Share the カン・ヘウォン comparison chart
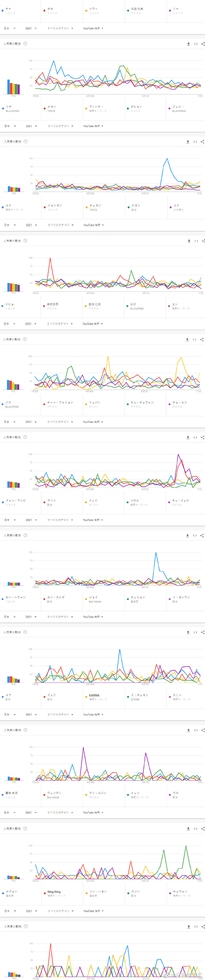205x980 pixels. (203, 632)
